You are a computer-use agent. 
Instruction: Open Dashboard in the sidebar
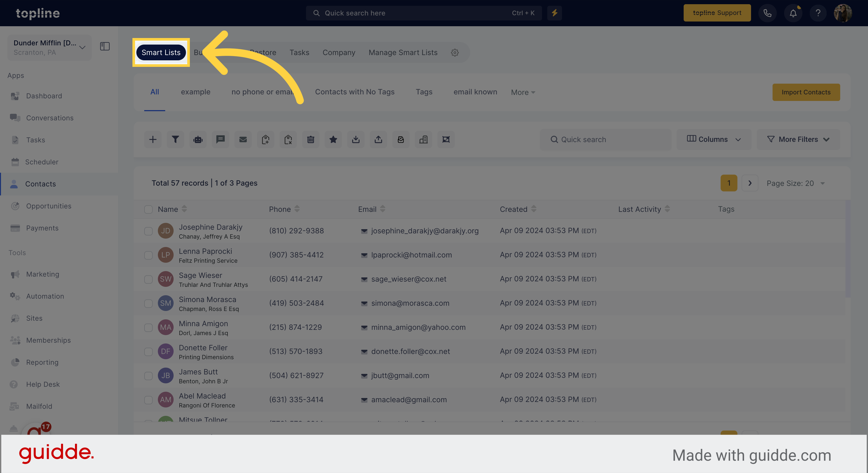click(44, 96)
